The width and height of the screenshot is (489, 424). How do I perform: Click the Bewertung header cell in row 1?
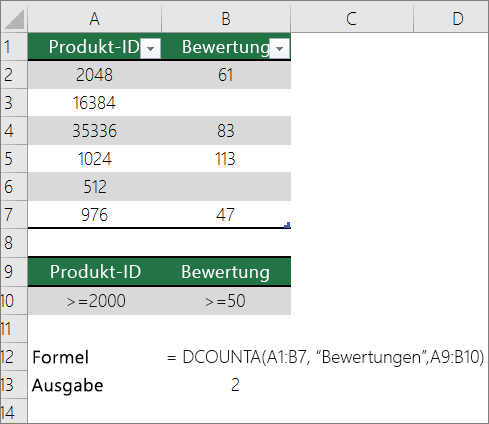pyautogui.click(x=226, y=47)
